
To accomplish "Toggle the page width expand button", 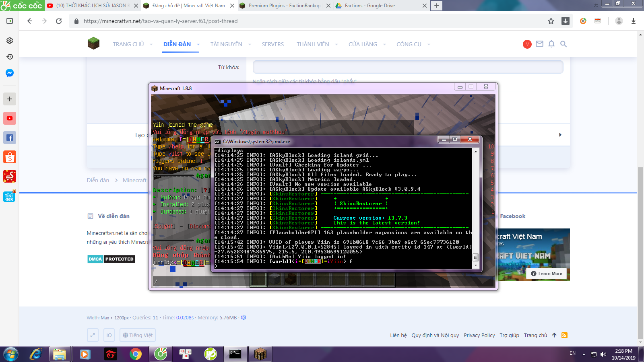I will [93, 335].
